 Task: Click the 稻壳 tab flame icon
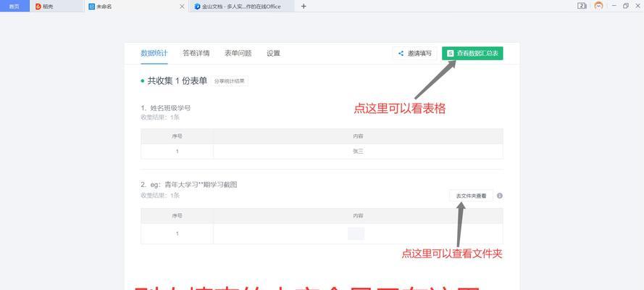pyautogui.click(x=38, y=6)
